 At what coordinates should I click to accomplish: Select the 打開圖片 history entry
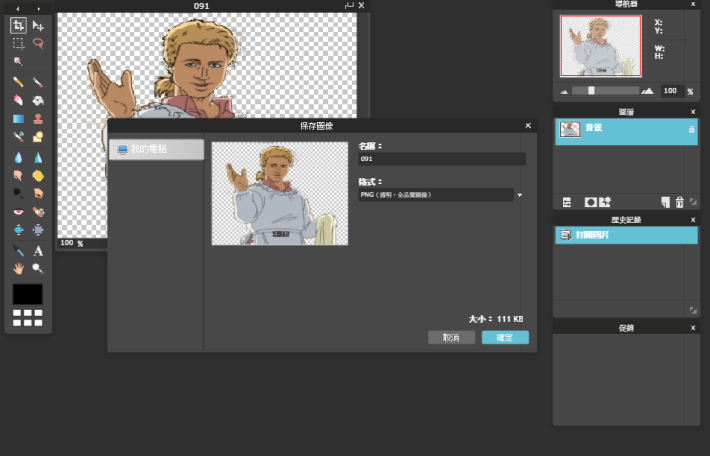point(626,235)
